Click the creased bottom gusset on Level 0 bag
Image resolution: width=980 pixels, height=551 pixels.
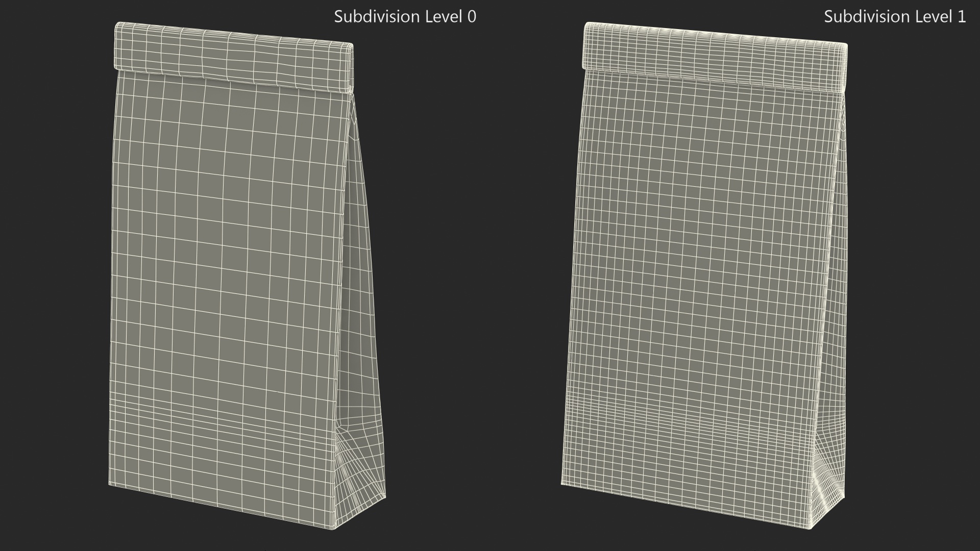(357, 474)
